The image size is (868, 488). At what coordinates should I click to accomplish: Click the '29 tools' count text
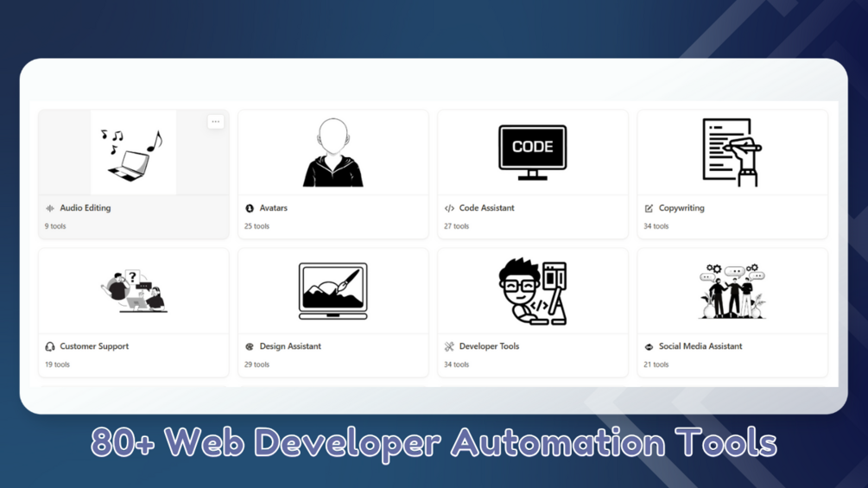pos(257,364)
